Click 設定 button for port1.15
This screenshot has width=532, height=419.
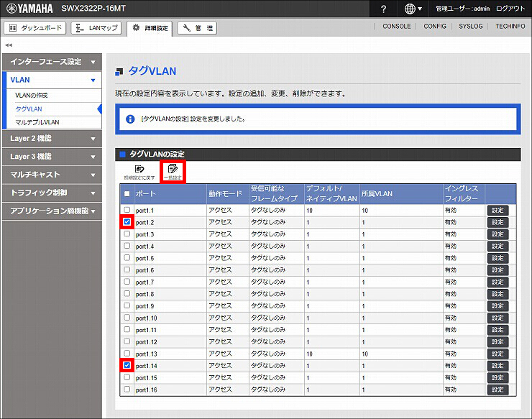pyautogui.click(x=497, y=377)
